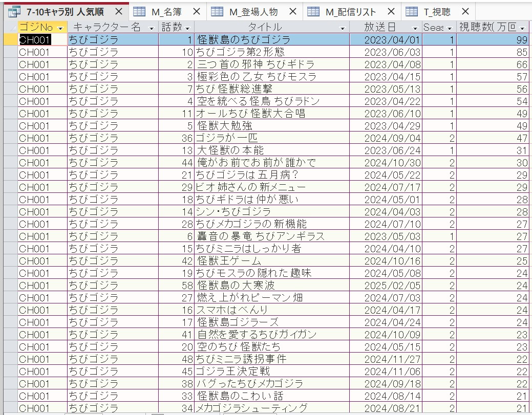Click the title cell 怪獣島のこわい話
This screenshot has width=532, height=415.
(272, 396)
